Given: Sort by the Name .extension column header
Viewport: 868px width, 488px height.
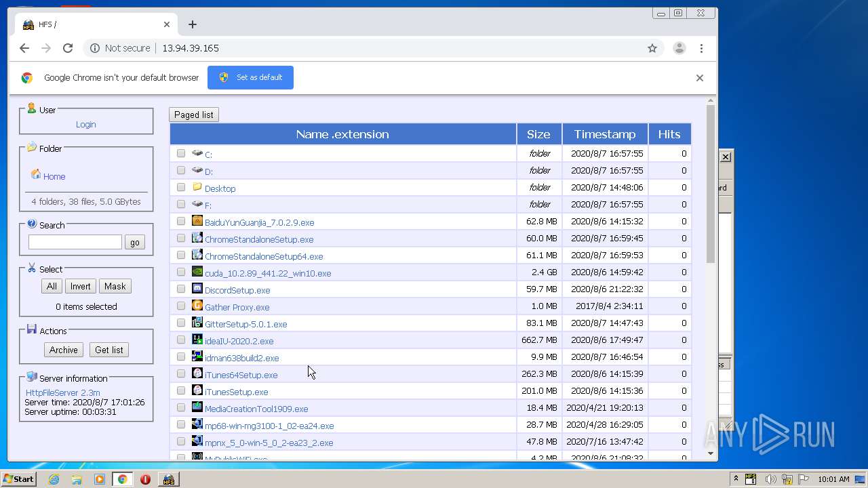Looking at the screenshot, I should [342, 134].
